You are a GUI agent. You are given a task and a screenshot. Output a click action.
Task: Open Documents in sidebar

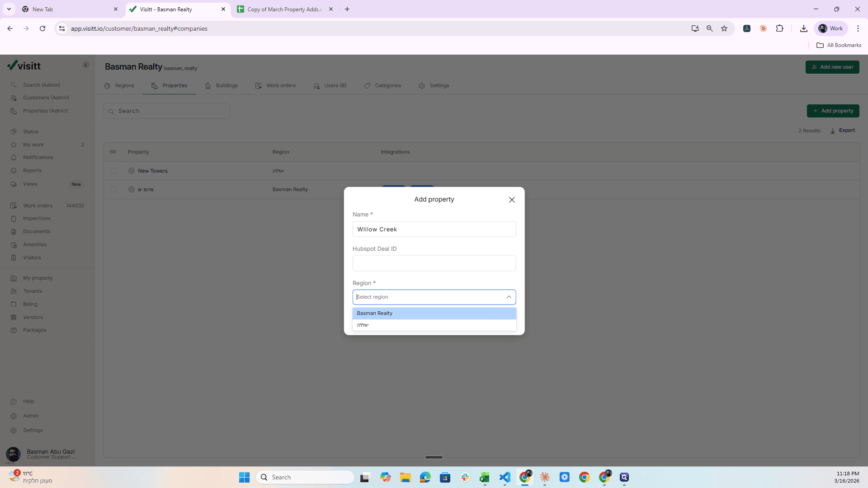pyautogui.click(x=37, y=231)
